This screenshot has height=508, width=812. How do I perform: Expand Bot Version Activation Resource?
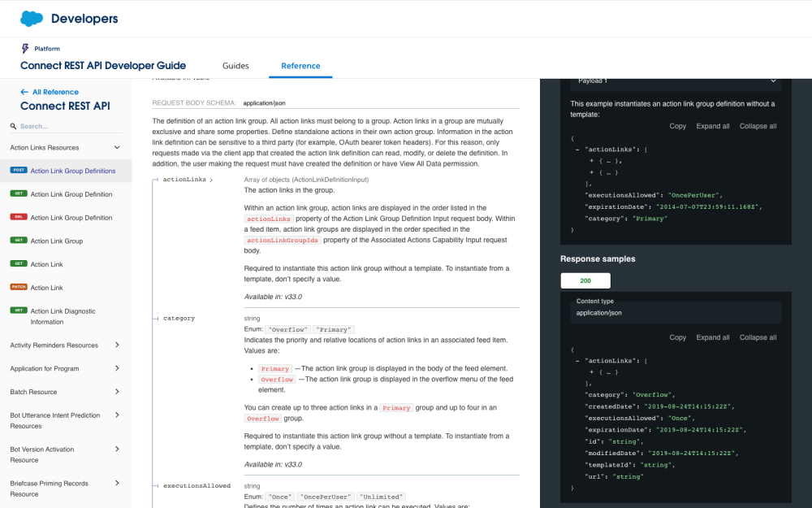point(117,449)
